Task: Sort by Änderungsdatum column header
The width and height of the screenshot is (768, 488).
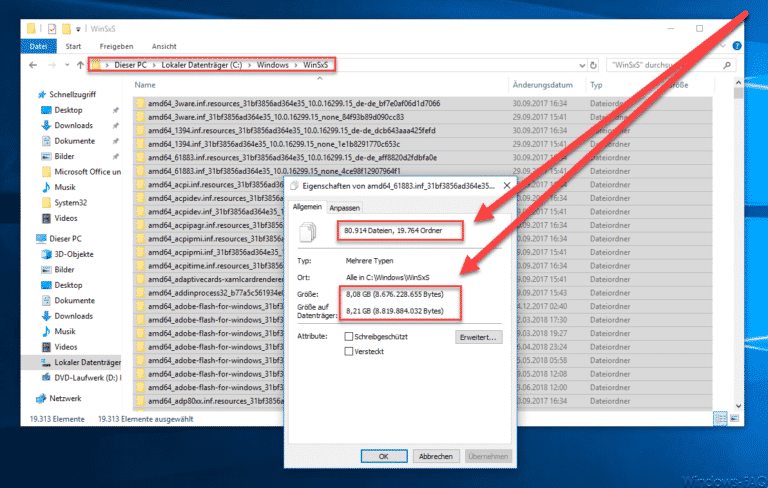Action: pyautogui.click(x=543, y=85)
